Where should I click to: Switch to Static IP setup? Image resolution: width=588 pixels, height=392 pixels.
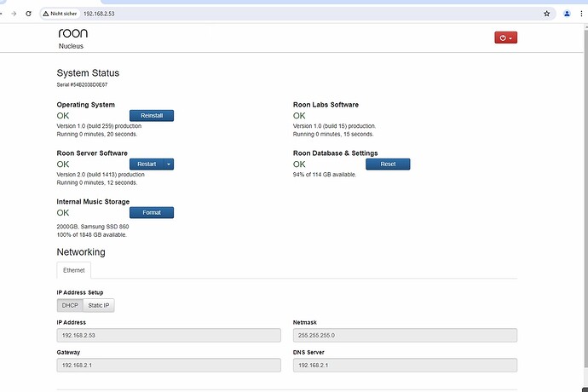[x=99, y=305]
